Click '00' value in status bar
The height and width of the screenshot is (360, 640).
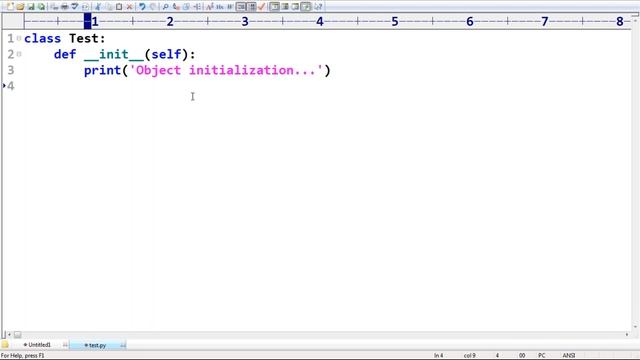(x=522, y=356)
